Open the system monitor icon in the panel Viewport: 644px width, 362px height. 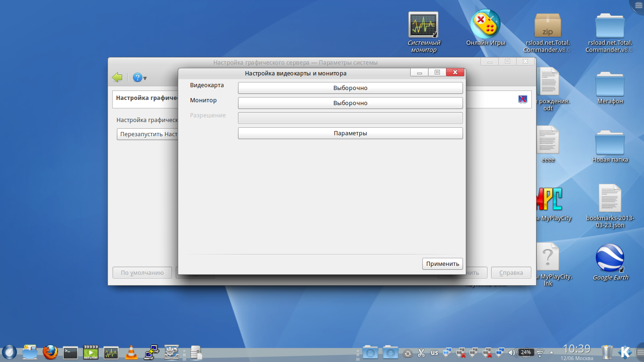(111, 352)
